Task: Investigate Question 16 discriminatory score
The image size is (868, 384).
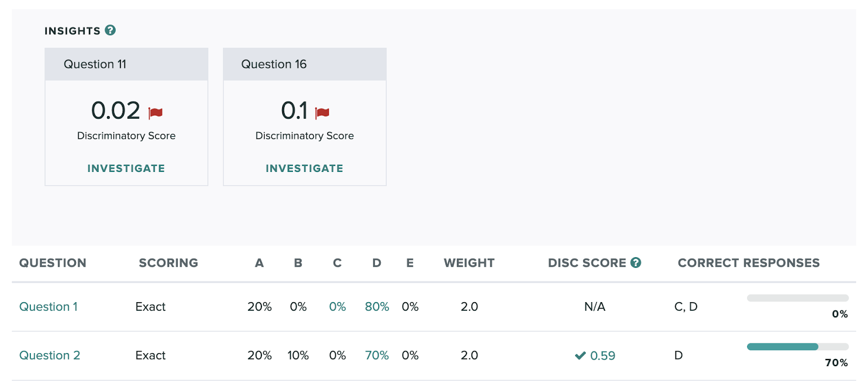Action: (x=304, y=168)
